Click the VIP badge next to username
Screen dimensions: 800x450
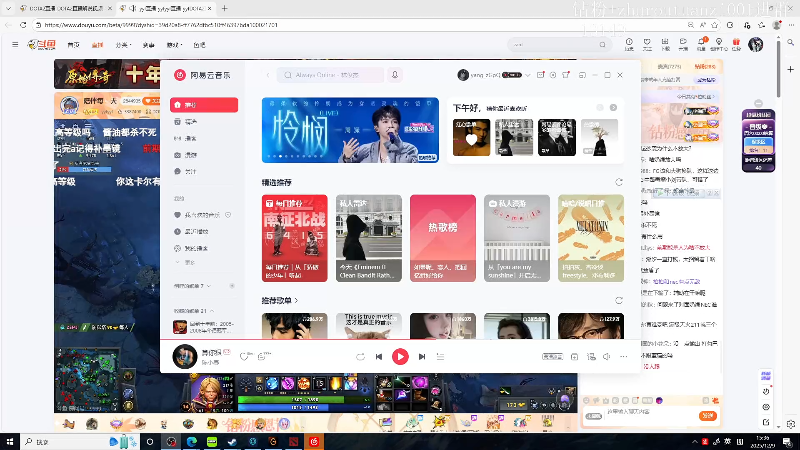click(x=512, y=75)
